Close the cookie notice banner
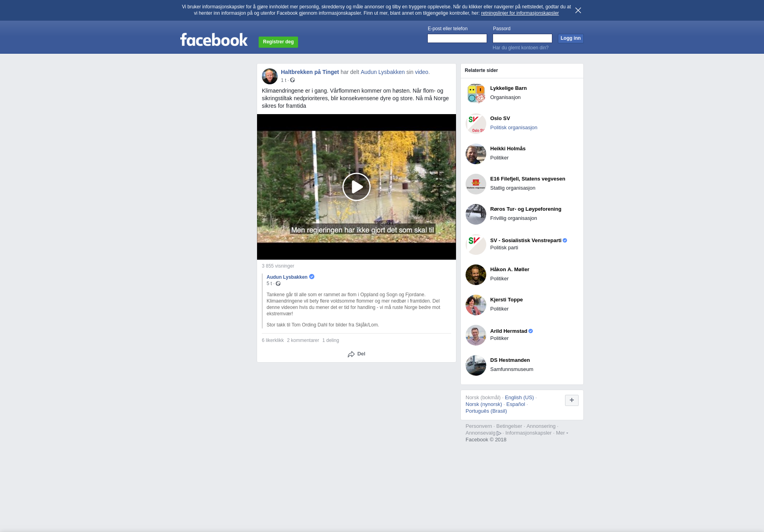The width and height of the screenshot is (764, 532). pos(578,10)
